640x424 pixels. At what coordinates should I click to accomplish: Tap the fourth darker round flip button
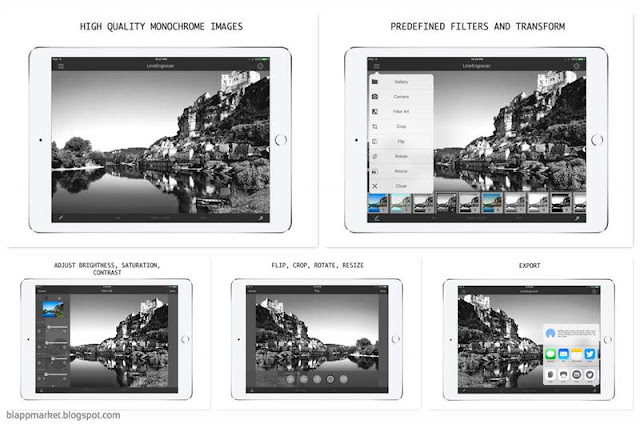tap(330, 379)
